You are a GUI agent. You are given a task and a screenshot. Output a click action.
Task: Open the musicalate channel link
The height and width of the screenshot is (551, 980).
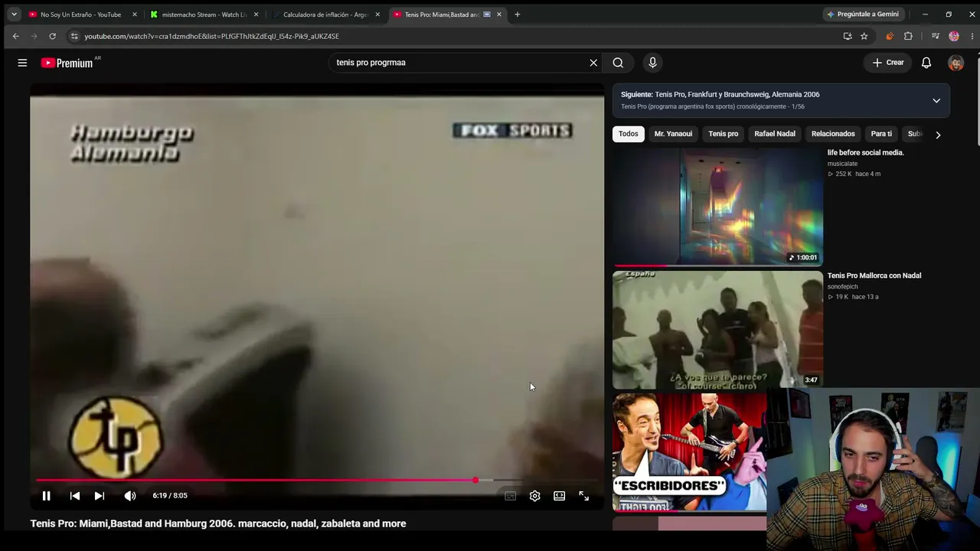(x=842, y=164)
